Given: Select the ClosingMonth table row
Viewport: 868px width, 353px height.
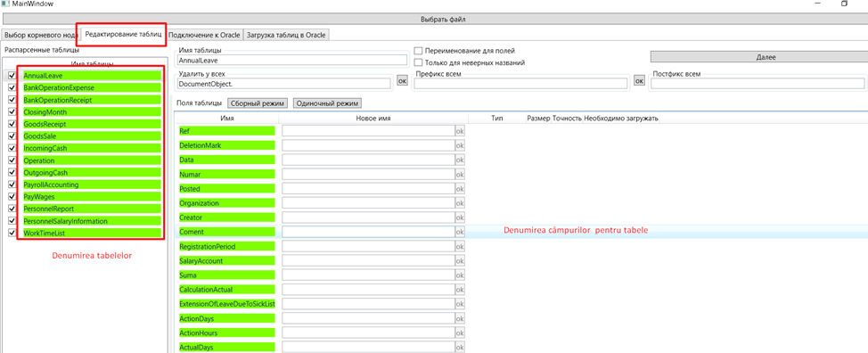Looking at the screenshot, I should (92, 111).
